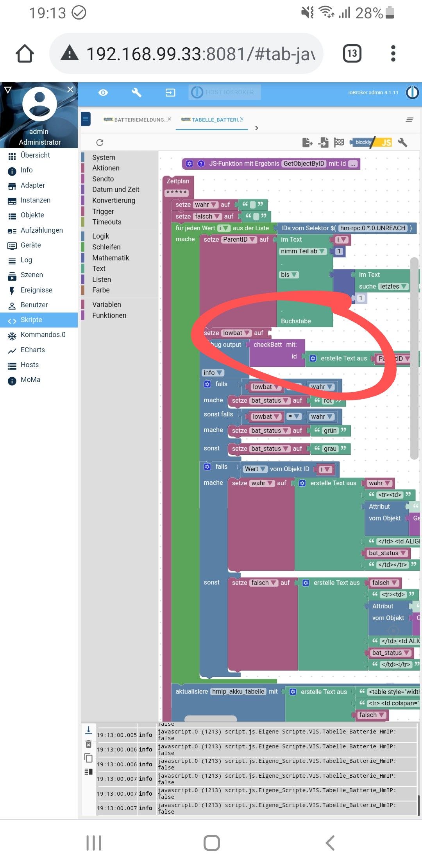The image size is (422, 868).
Task: Open the falsch variable dropdown in setze block
Action: [x=208, y=216]
